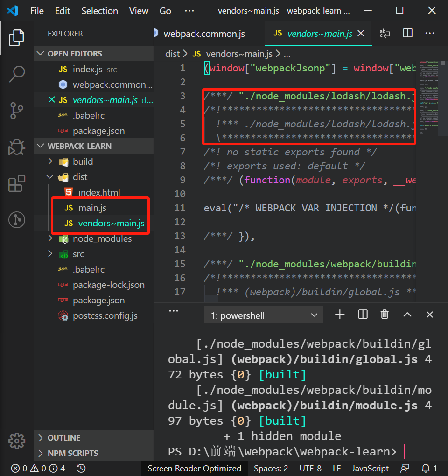Image resolution: width=448 pixels, height=476 pixels.
Task: Close vendors~main.js in Open Editors list
Action: (52, 100)
